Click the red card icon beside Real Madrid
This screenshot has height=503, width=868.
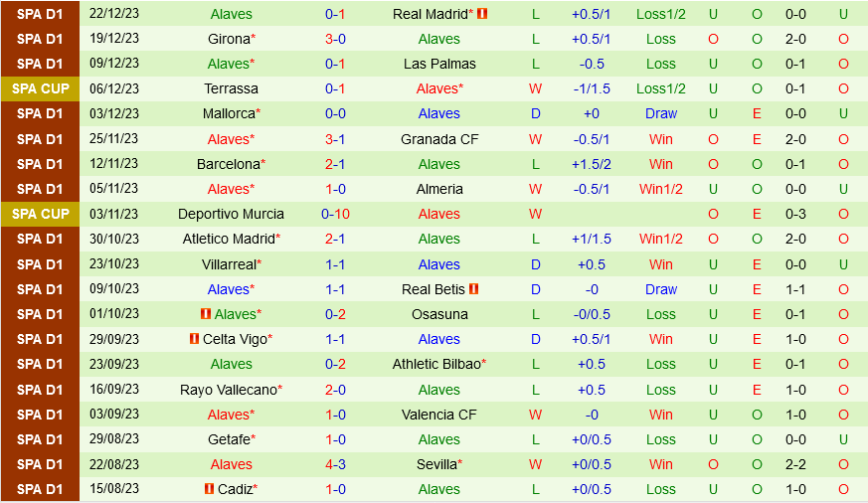click(482, 14)
